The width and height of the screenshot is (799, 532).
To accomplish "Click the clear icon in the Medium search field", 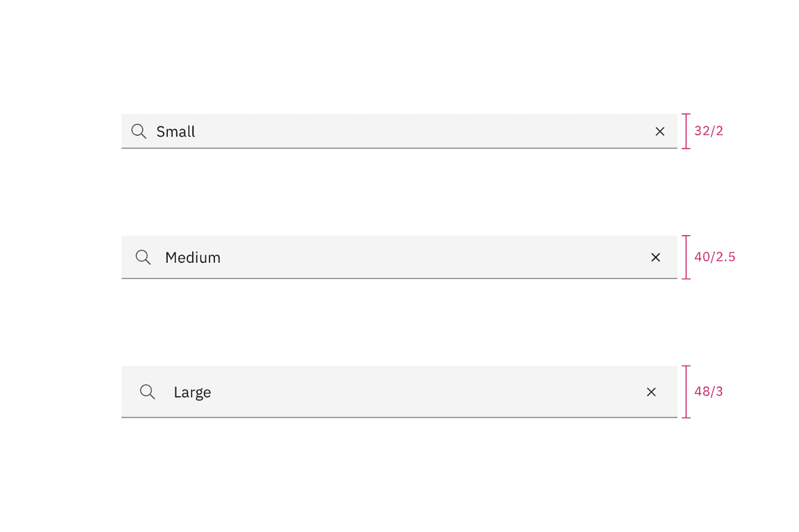I will pos(655,257).
